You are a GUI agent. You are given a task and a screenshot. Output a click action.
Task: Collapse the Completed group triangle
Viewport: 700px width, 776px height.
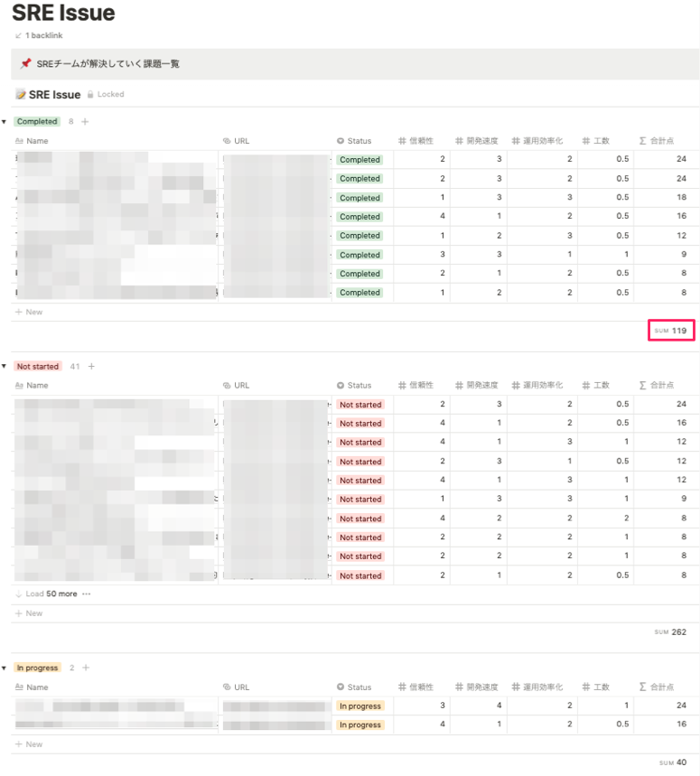[4, 122]
